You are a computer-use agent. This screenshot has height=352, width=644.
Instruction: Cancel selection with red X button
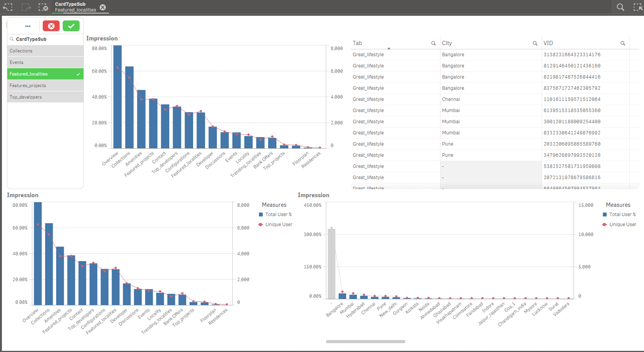click(51, 26)
